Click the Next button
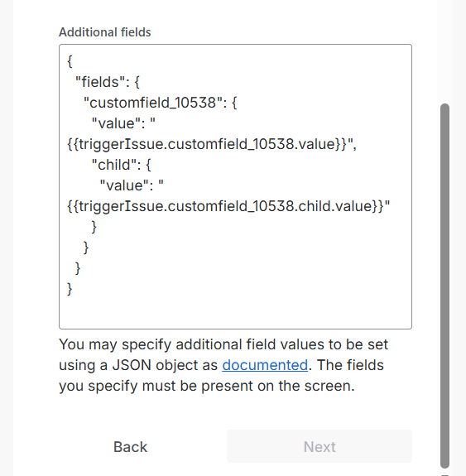The width and height of the screenshot is (466, 476). point(319,447)
